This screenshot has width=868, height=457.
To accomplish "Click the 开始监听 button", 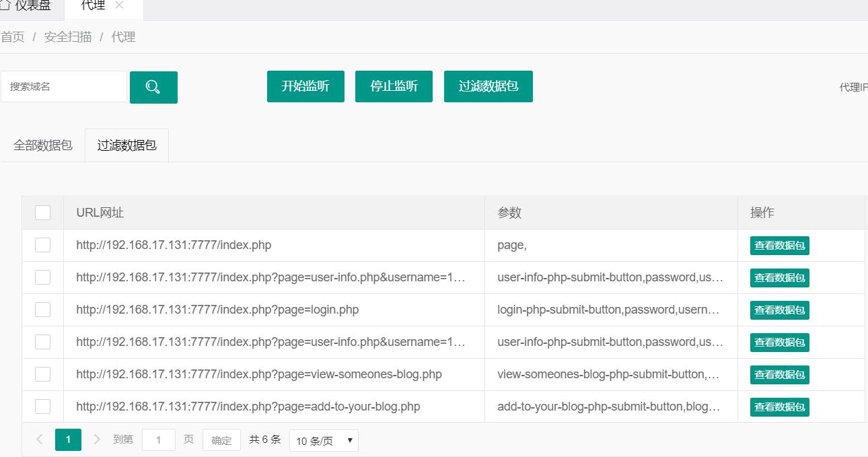I will [x=305, y=86].
